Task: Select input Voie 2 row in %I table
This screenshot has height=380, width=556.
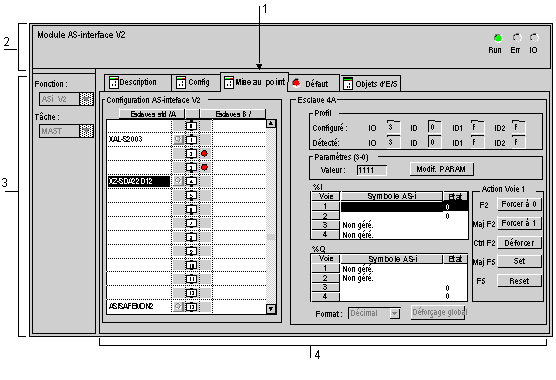Action: [x=389, y=216]
